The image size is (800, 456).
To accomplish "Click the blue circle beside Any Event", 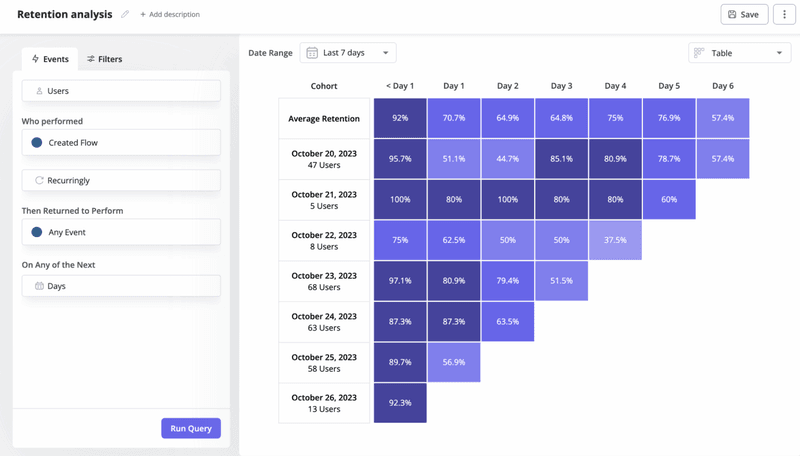I will point(37,233).
